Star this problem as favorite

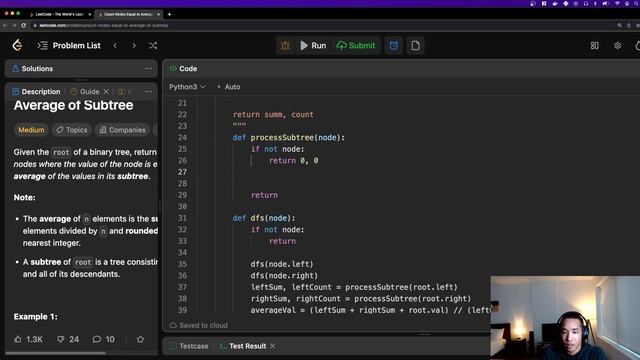[140, 339]
